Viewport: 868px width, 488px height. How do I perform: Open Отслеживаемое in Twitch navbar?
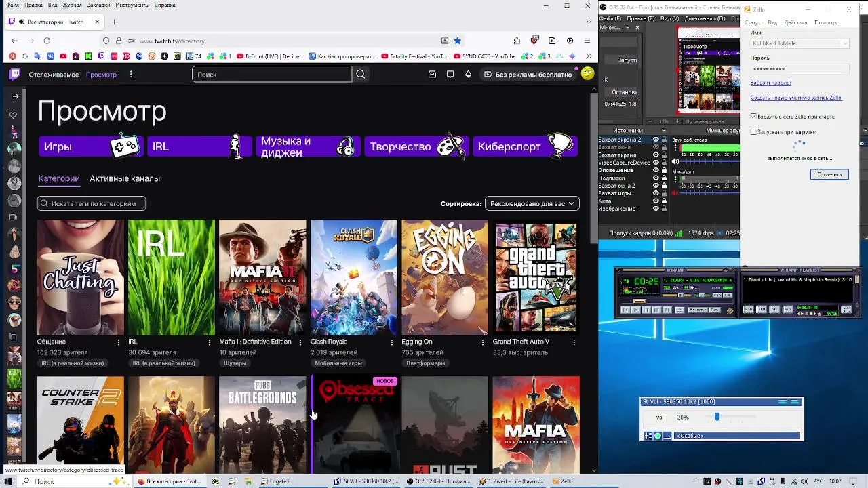pyautogui.click(x=54, y=75)
